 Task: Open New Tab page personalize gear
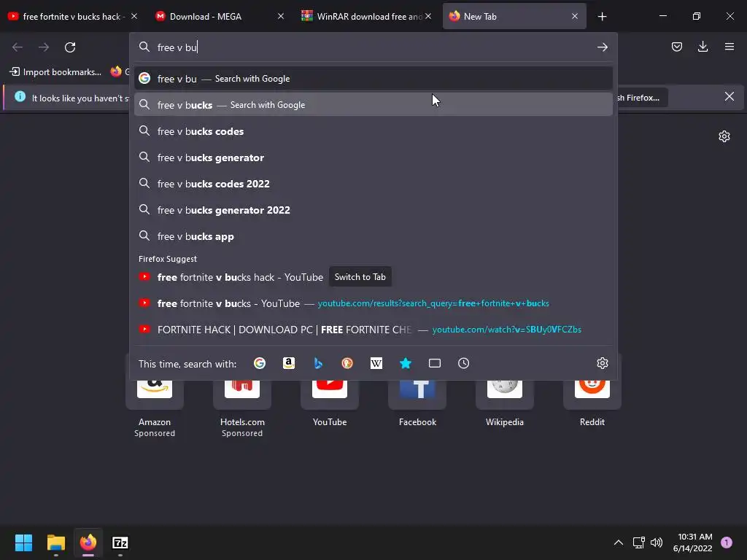[x=724, y=136]
